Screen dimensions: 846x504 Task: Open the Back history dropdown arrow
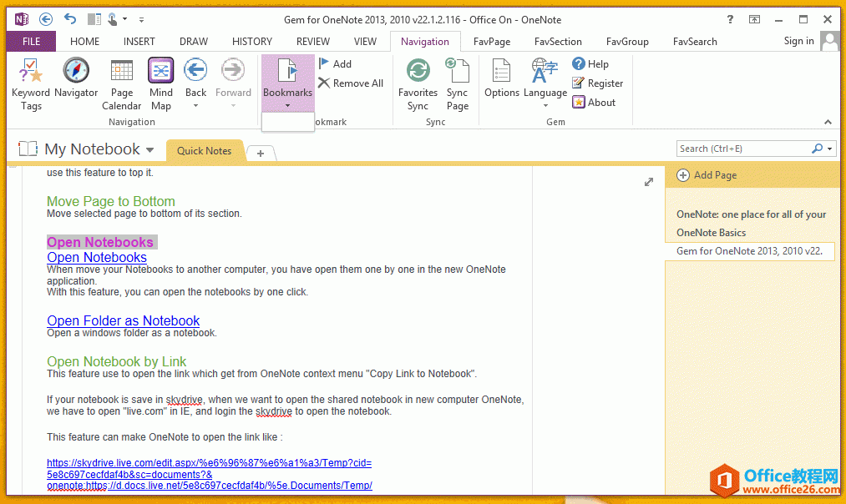[195, 106]
